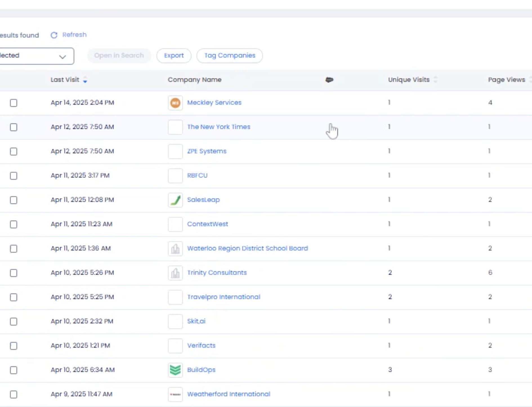This screenshot has width=532, height=407.
Task: Click the Open in Search button
Action: click(x=119, y=56)
